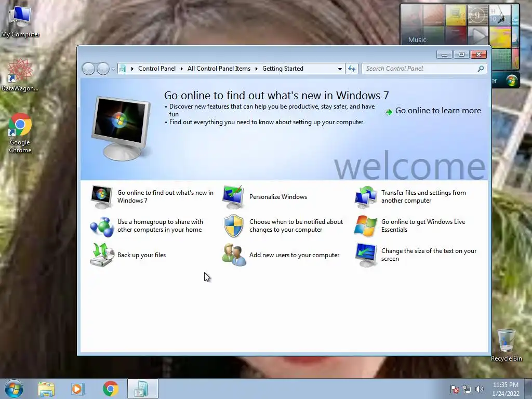The image size is (532, 399).
Task: Select 'Use a homegroup to share' item text
Action: (x=160, y=225)
